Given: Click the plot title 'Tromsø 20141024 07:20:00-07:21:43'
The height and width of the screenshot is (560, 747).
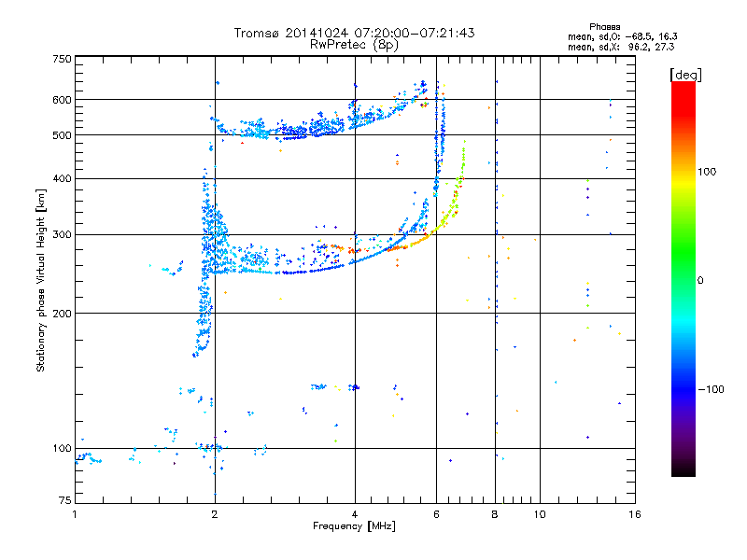Looking at the screenshot, I should [x=354, y=33].
